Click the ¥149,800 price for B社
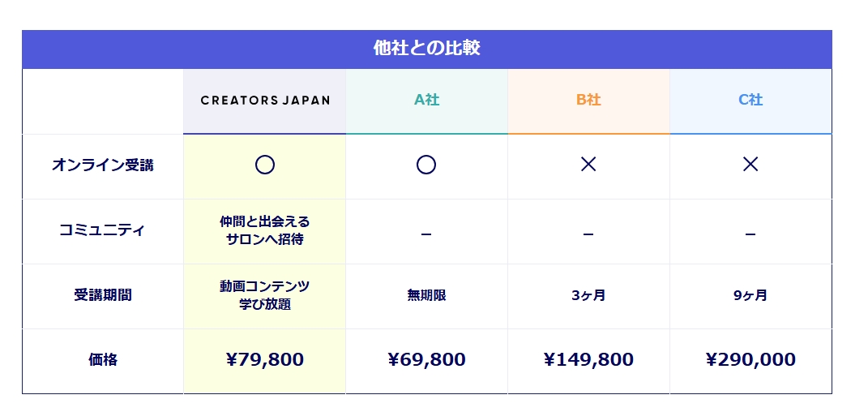Screen dimensions: 868x412 pos(588,360)
